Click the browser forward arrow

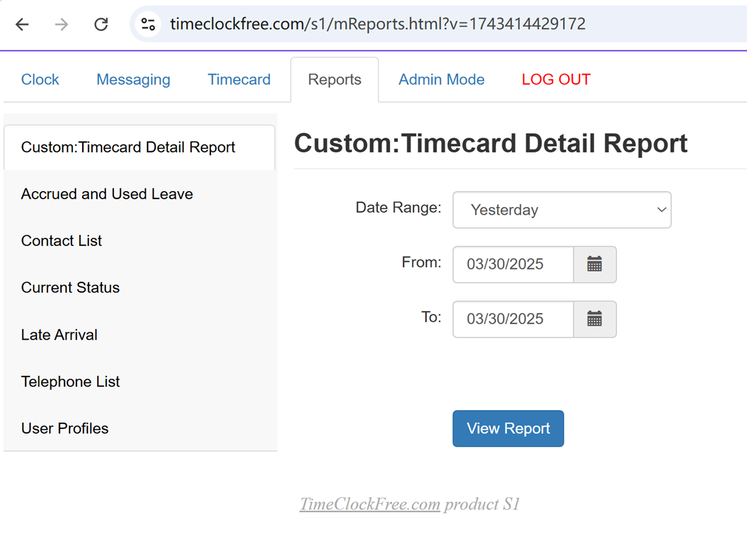coord(61,24)
